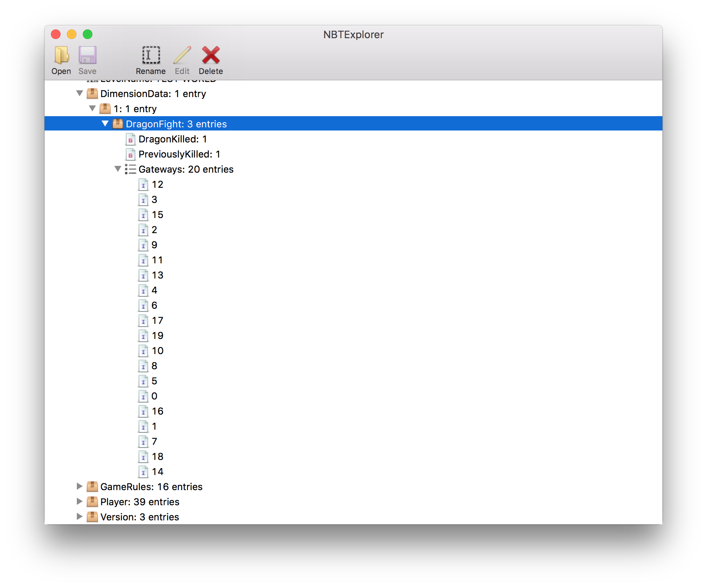The width and height of the screenshot is (707, 588).
Task: Select gateway entry with value 17
Action: coord(158,321)
